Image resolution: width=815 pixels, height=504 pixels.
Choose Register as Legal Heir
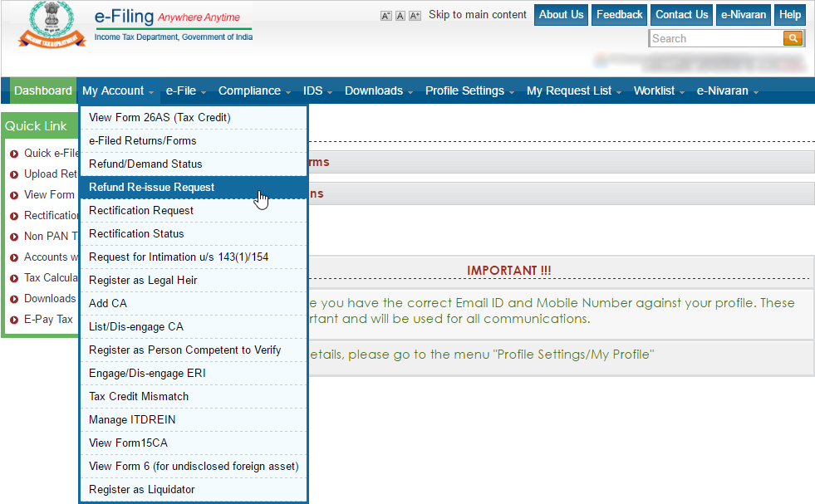pyautogui.click(x=194, y=281)
